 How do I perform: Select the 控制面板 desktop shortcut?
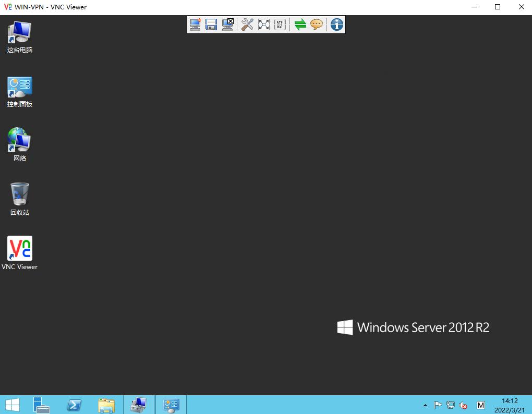click(20, 92)
